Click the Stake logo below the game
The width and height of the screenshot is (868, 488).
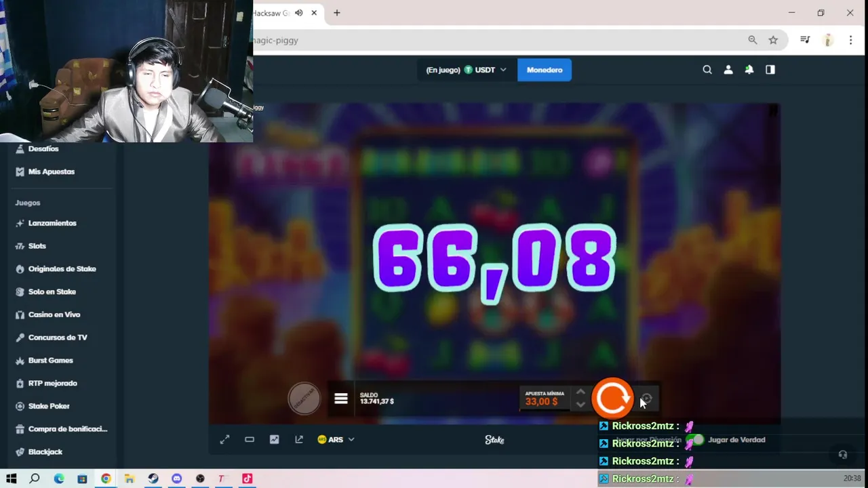click(x=494, y=440)
